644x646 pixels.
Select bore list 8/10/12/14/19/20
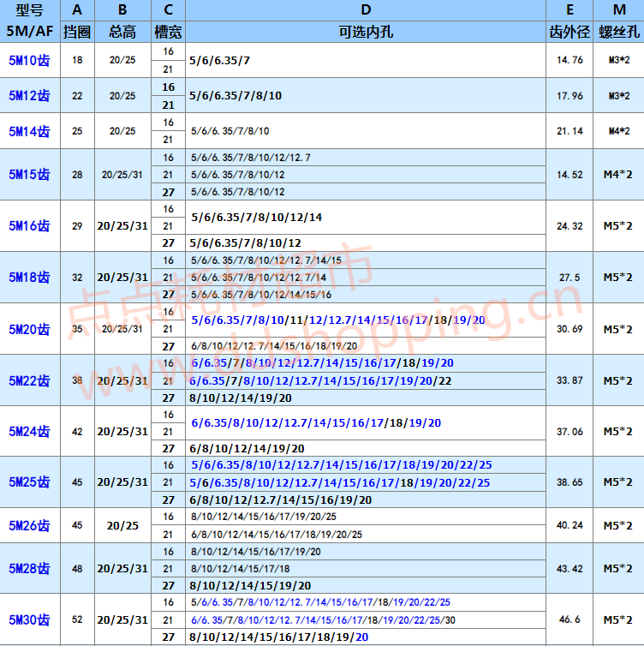click(x=241, y=398)
